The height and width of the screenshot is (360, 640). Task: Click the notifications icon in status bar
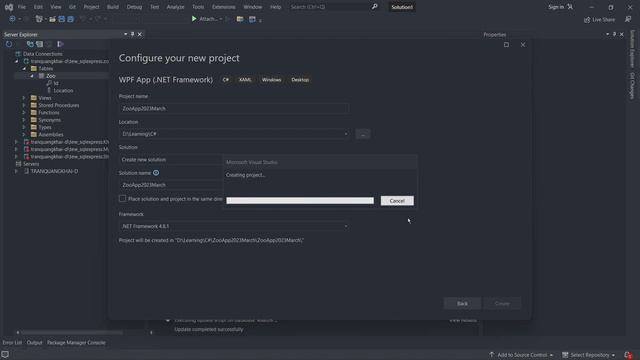628,355
